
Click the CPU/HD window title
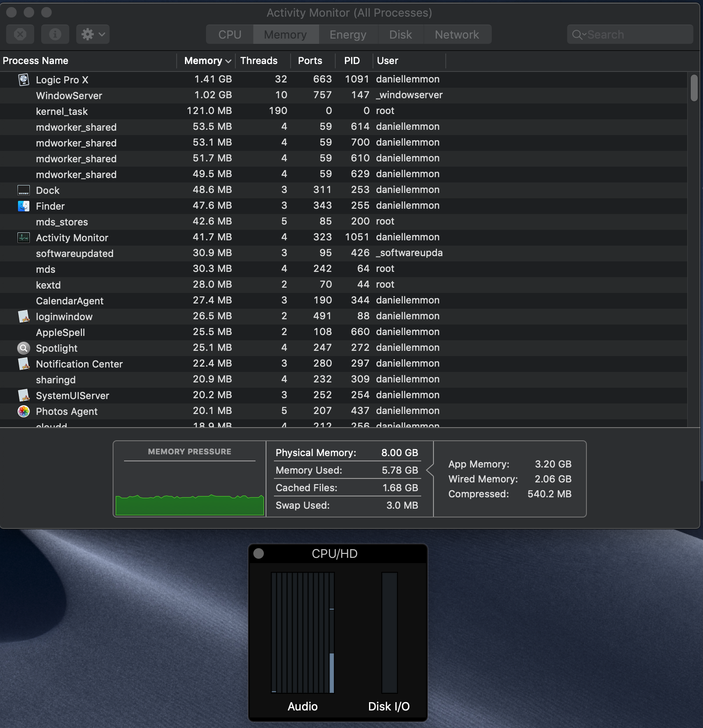(334, 553)
